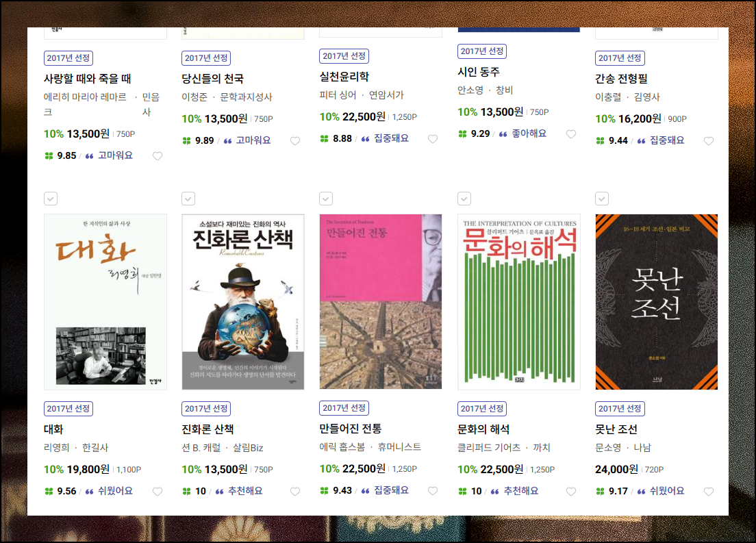Viewport: 756px width, 543px height.
Task: Click quote icon beside 쉬웠어요 for 대화
Action: coord(89,492)
